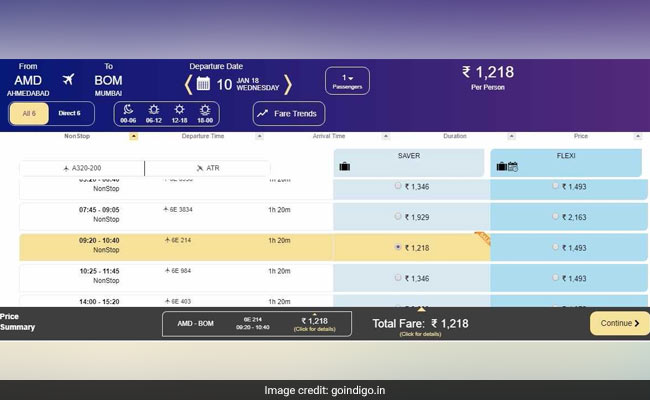Open the Passengers count dropdown
Viewport: 650px width, 400px height.
click(x=347, y=81)
